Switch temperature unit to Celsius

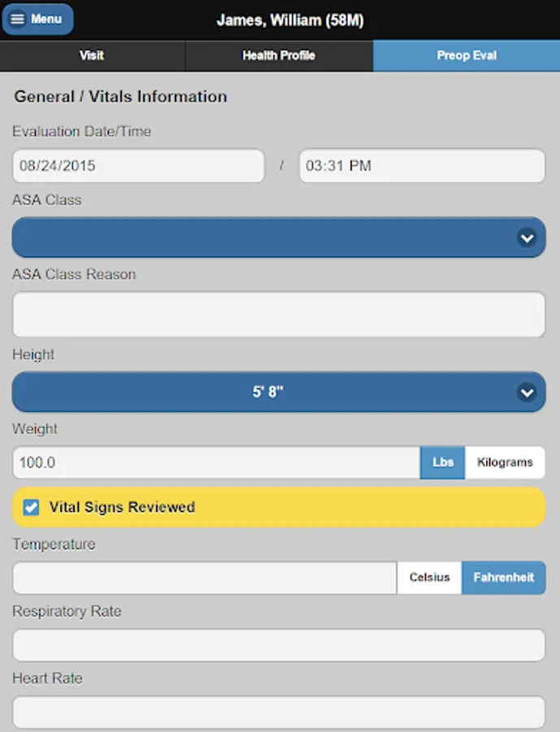[429, 577]
